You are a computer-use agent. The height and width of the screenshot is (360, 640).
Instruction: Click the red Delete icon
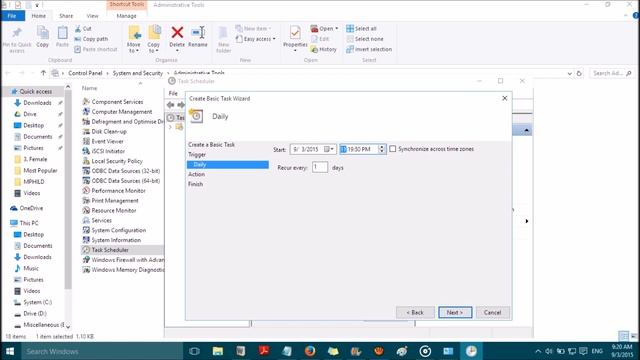coord(177,33)
